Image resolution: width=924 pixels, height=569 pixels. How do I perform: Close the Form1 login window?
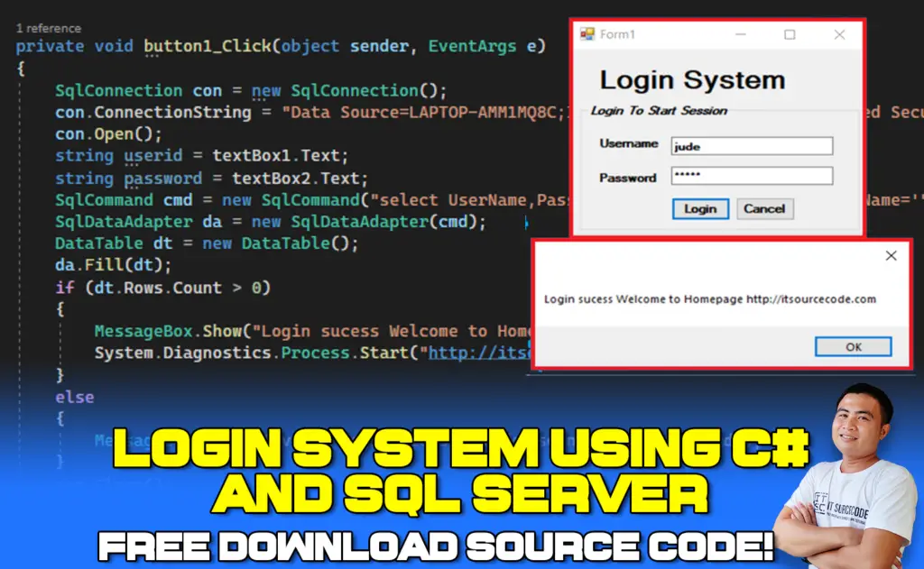click(839, 34)
